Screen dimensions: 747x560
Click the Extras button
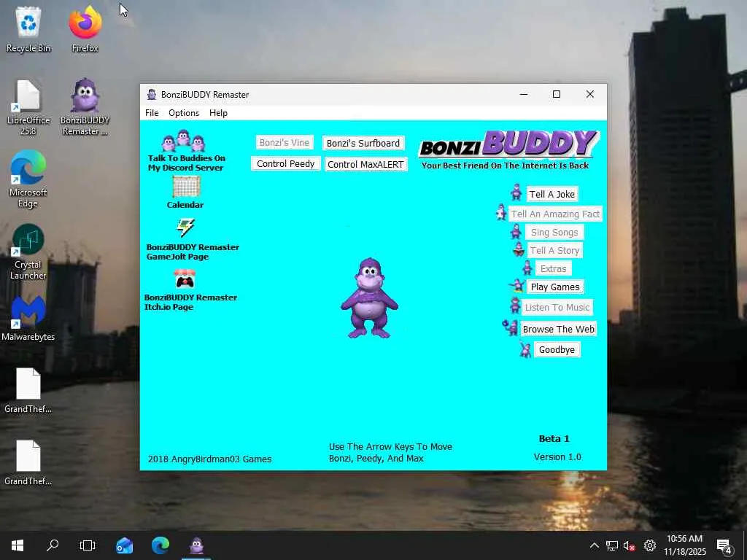click(553, 268)
